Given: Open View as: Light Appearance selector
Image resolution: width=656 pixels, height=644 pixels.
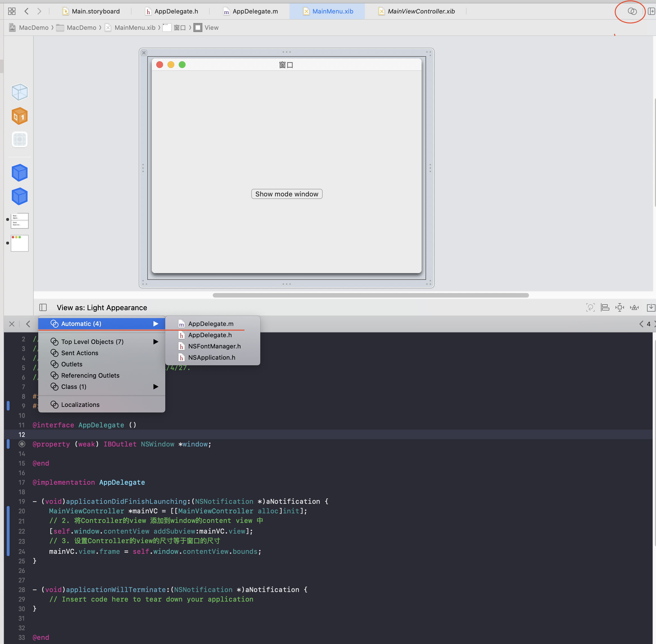Looking at the screenshot, I should pos(102,307).
